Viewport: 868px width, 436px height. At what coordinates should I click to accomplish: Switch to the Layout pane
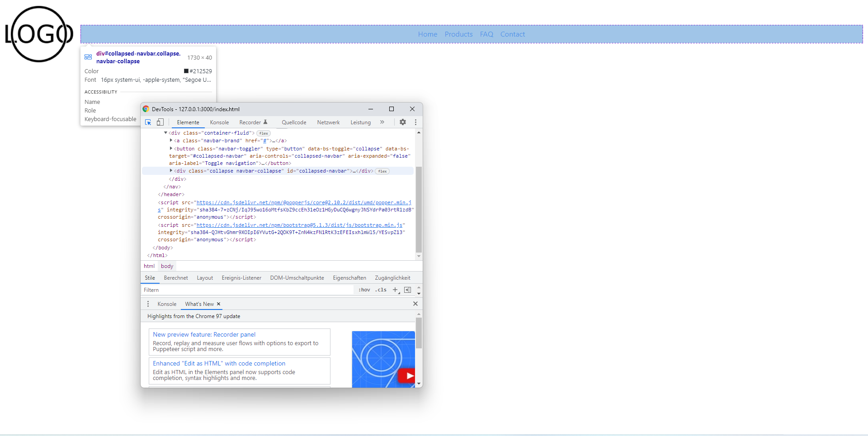[205, 278]
